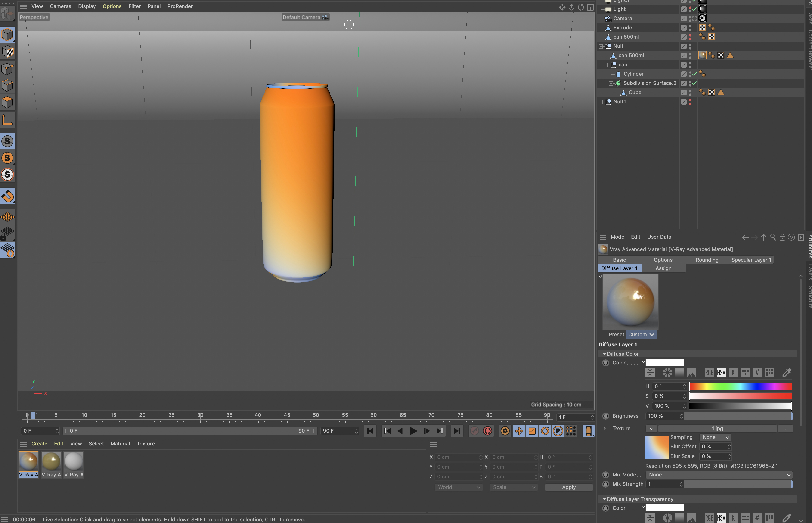
Task: Toggle the Mix Mode animation radio dot
Action: [606, 475]
